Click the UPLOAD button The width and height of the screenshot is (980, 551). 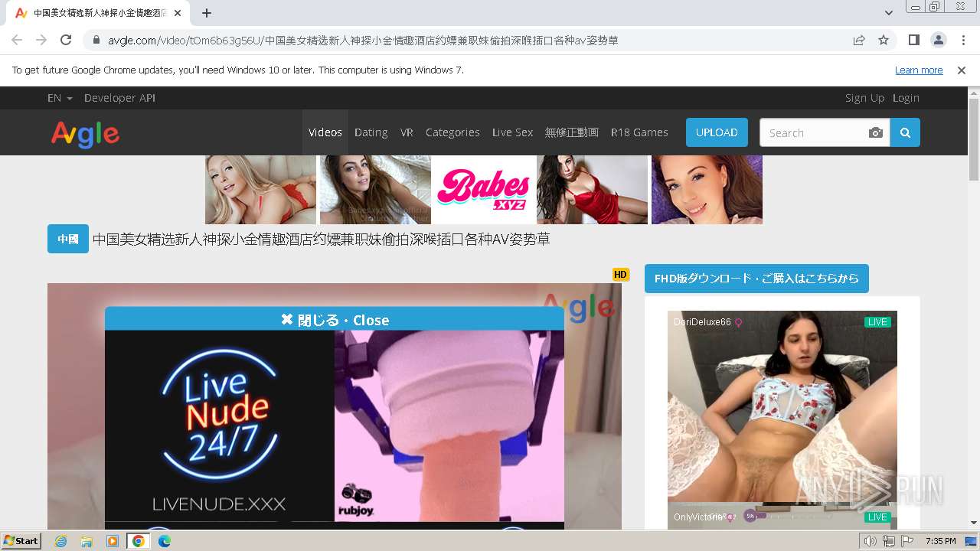pyautogui.click(x=717, y=132)
